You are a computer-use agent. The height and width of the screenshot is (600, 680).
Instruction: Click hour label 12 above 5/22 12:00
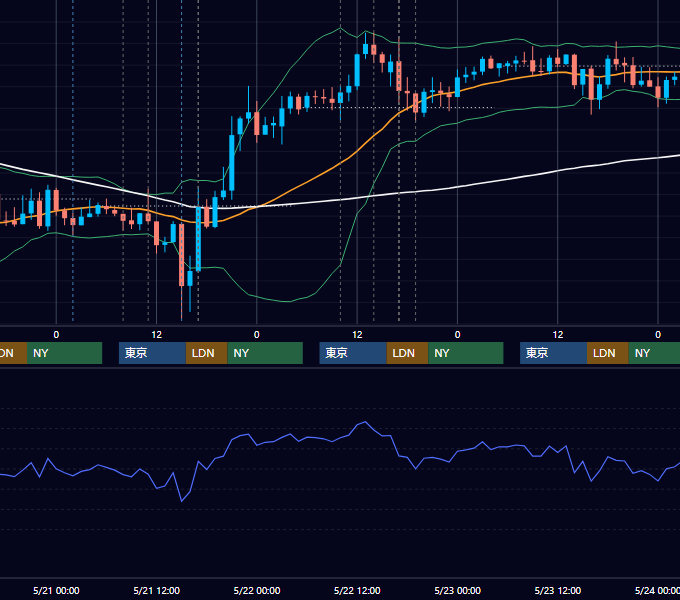click(x=357, y=335)
